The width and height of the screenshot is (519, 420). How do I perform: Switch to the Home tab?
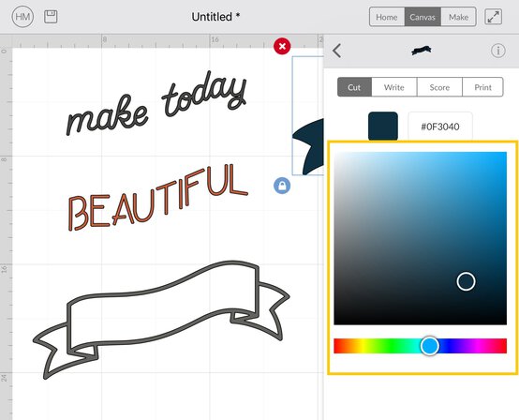(387, 17)
